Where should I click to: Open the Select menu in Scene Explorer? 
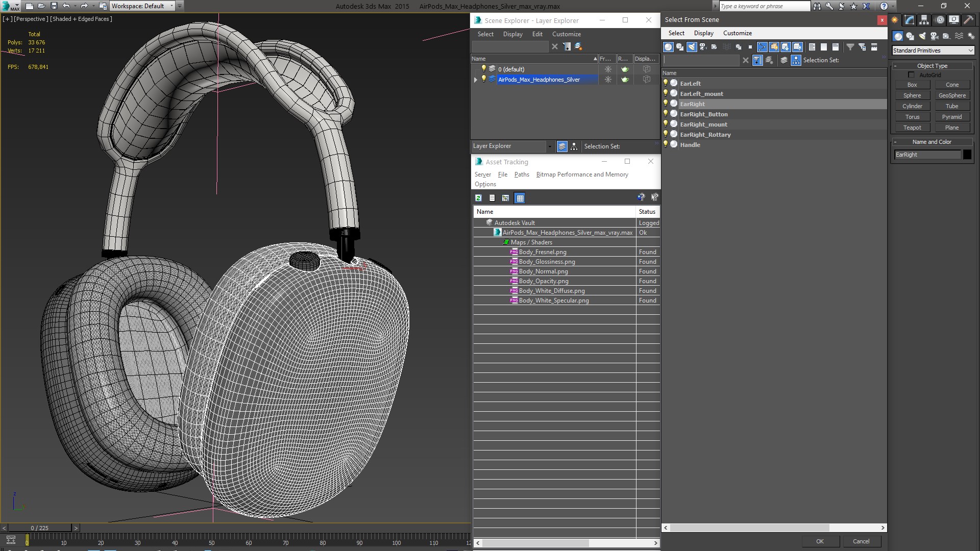coord(485,34)
